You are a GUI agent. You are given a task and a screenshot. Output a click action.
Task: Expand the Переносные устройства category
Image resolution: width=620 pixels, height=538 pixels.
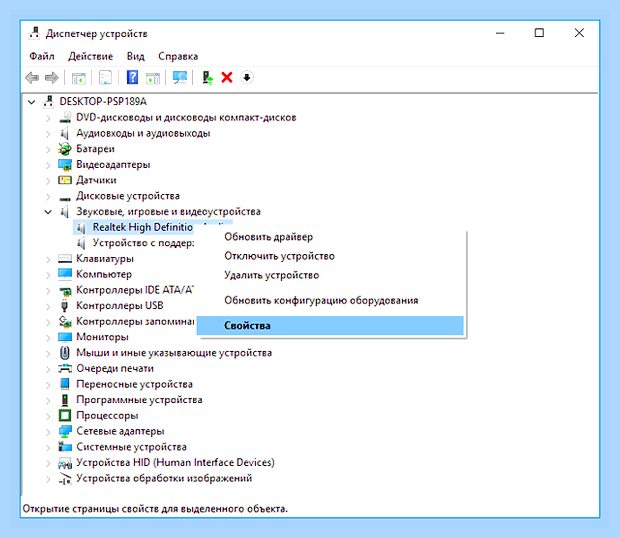coord(48,385)
